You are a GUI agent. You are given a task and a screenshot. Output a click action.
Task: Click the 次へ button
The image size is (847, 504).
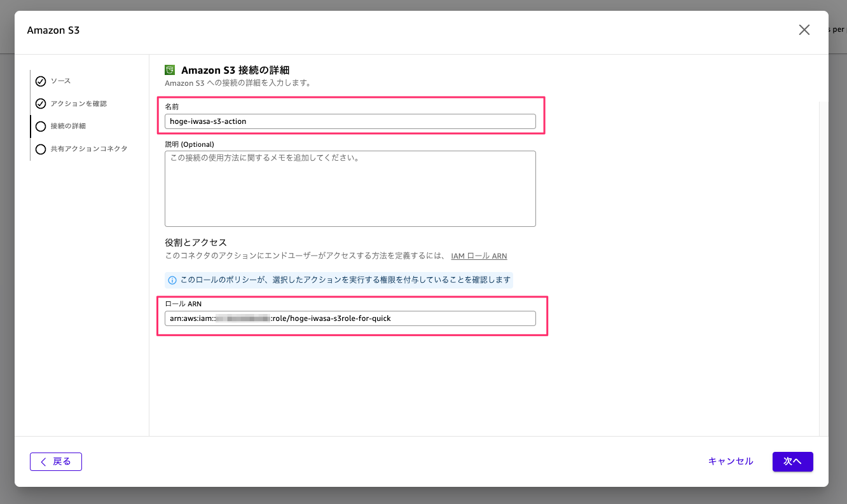coord(793,461)
